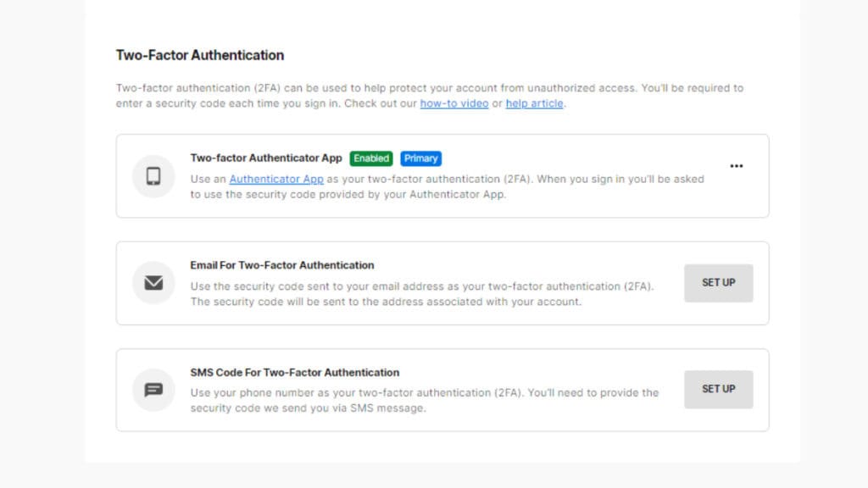The image size is (868, 488).
Task: Click the Two-factor Authenticator App title text
Action: [x=266, y=158]
